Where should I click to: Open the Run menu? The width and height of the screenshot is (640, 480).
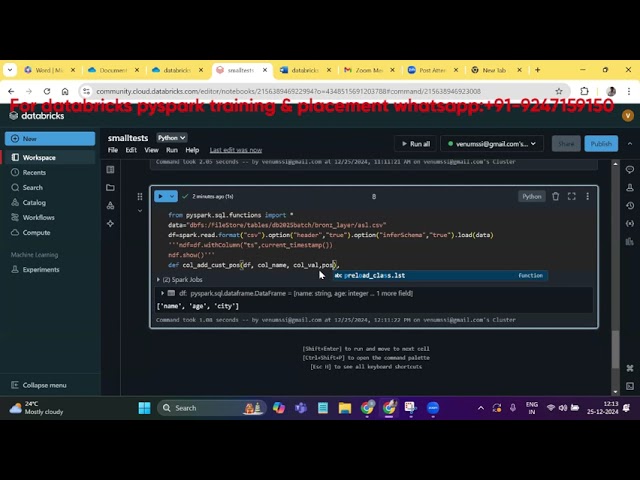pos(172,150)
